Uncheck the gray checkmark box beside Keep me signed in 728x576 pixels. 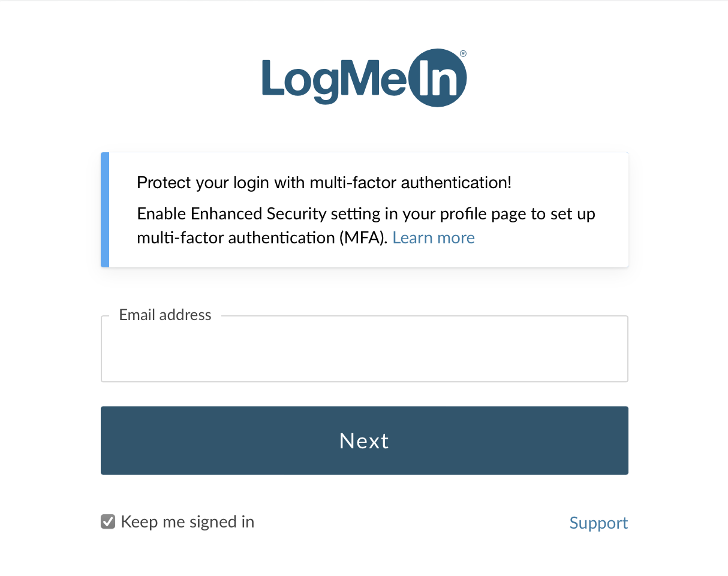[x=108, y=521]
